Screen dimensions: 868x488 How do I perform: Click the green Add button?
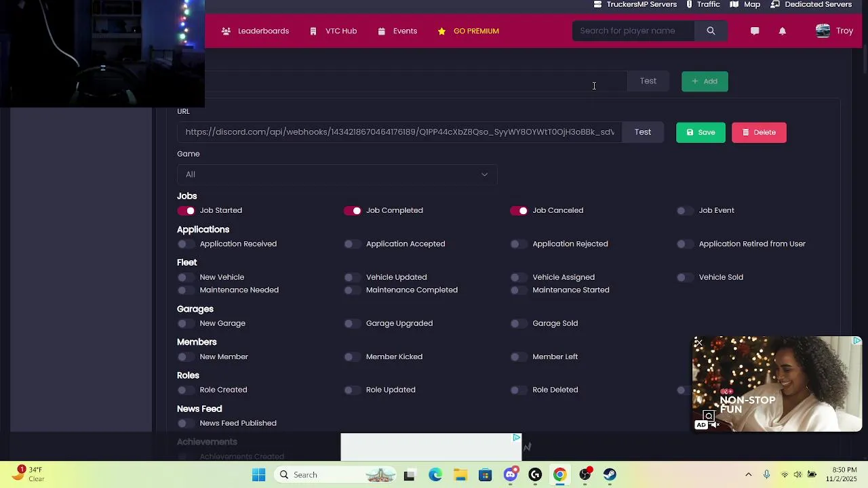(x=705, y=81)
